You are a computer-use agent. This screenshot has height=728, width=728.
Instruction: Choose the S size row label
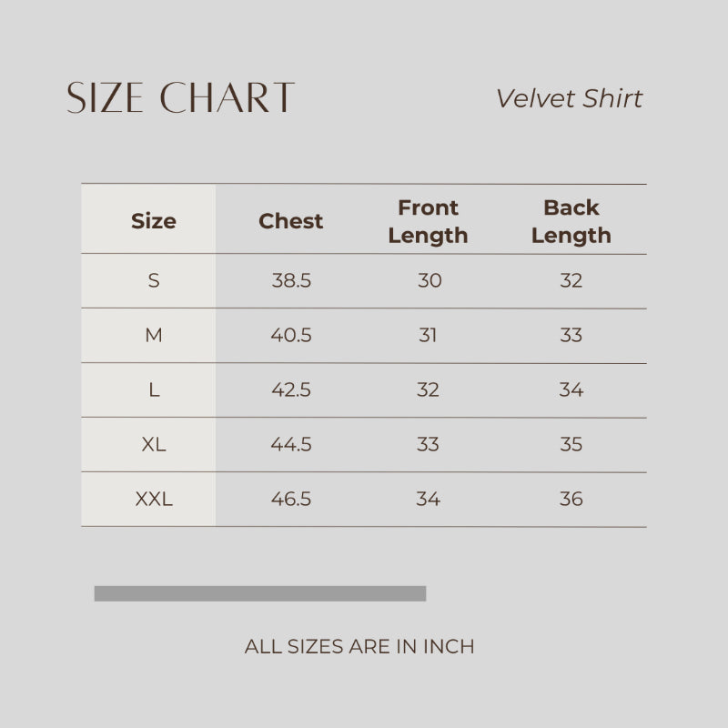(153, 281)
